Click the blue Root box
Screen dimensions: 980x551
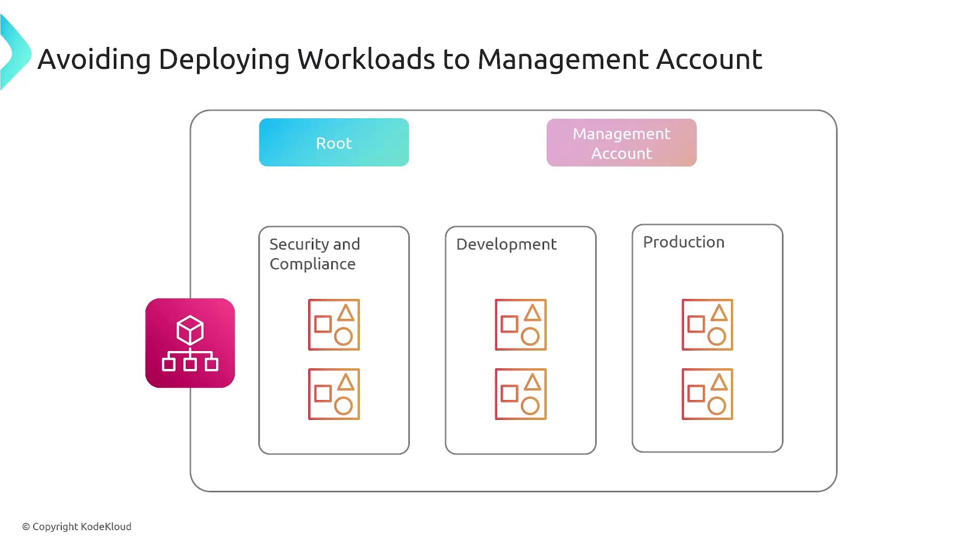click(x=334, y=142)
